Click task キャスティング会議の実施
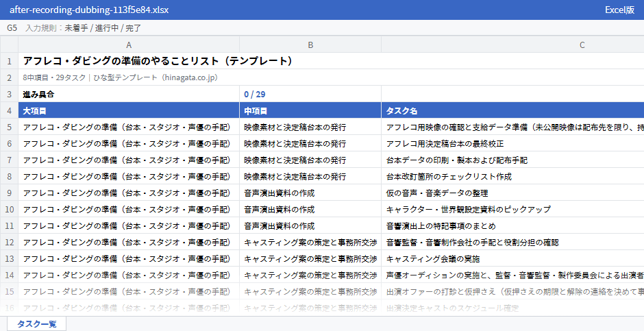Image resolution: width=644 pixels, height=331 pixels. 433,259
